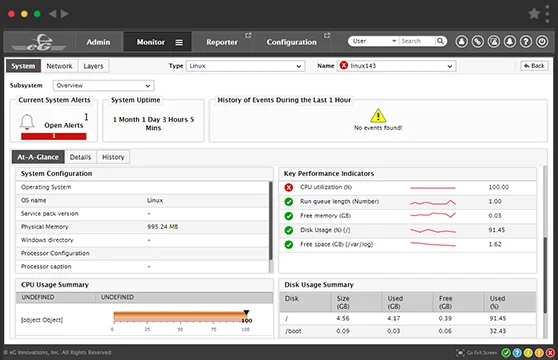Click the browser back arrow
This screenshot has width=558, height=360.
52,14
